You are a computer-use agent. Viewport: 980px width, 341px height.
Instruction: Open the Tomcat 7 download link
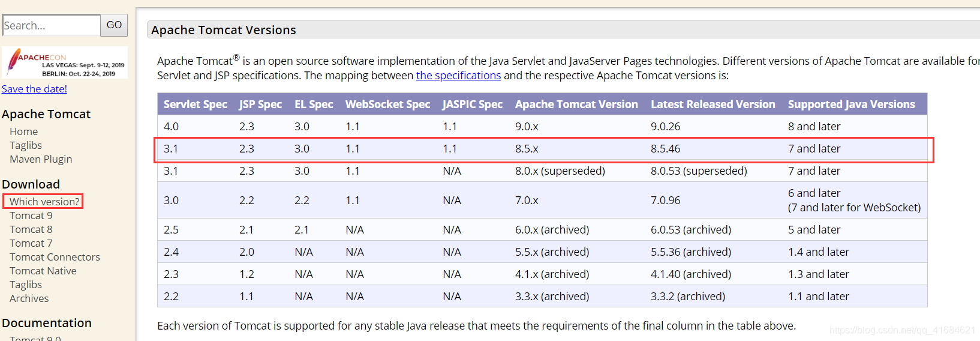pyautogui.click(x=31, y=243)
